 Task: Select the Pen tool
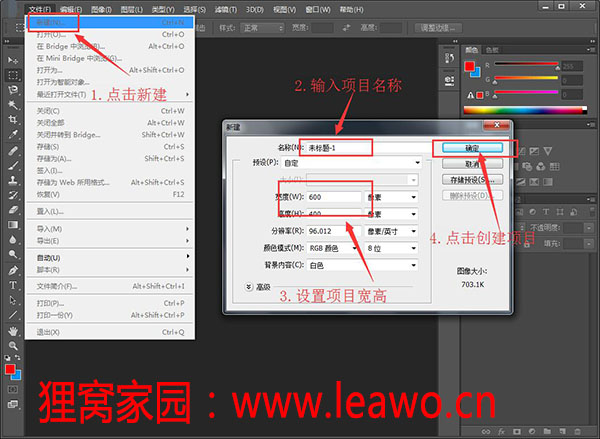pyautogui.click(x=13, y=270)
